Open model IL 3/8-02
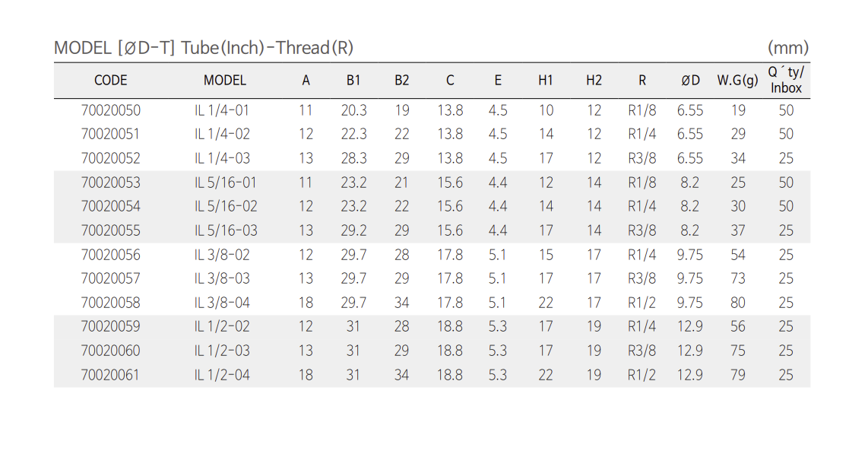868x454 pixels. point(222,255)
